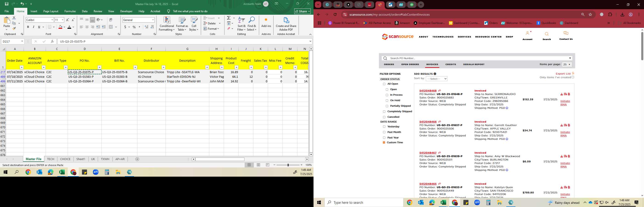
Task: Open the Data ribbon tab
Action: [85, 11]
